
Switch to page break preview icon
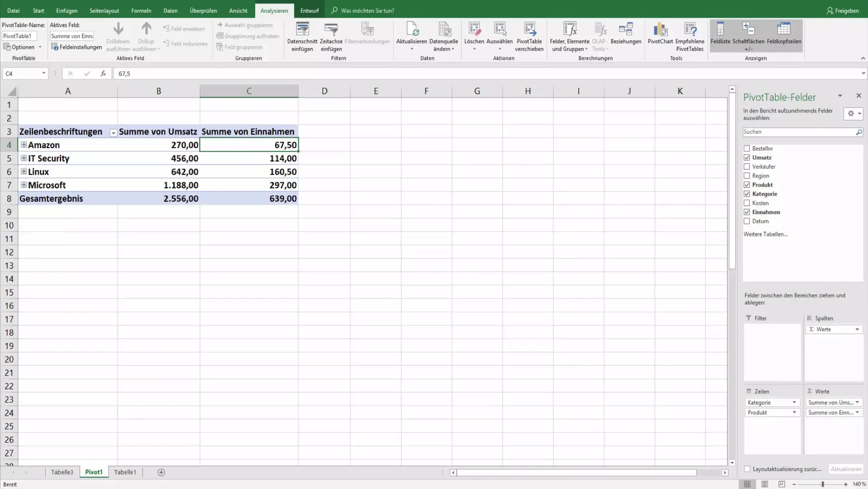[x=782, y=484]
